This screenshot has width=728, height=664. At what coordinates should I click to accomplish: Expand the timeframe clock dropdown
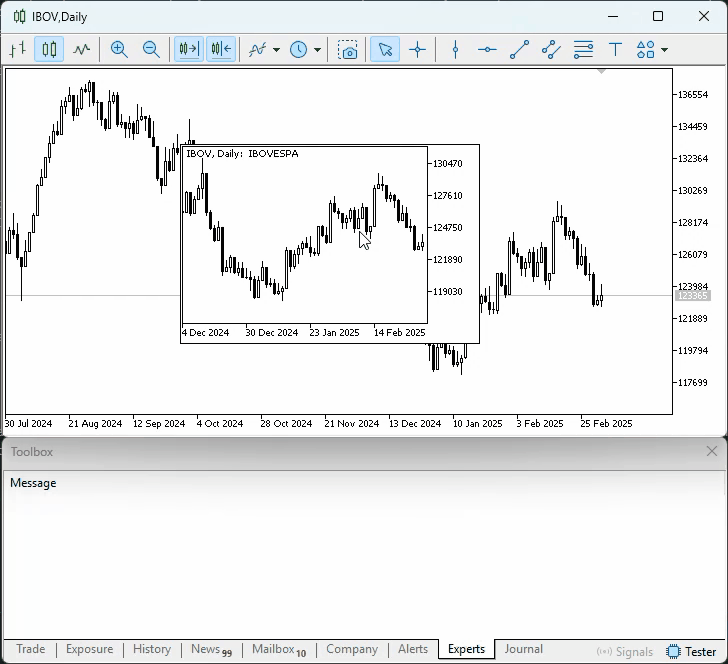(x=318, y=50)
